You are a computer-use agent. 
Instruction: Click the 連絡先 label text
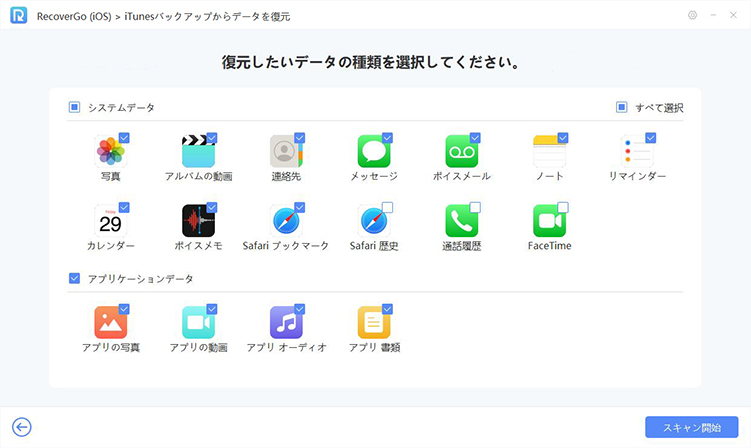[286, 176]
